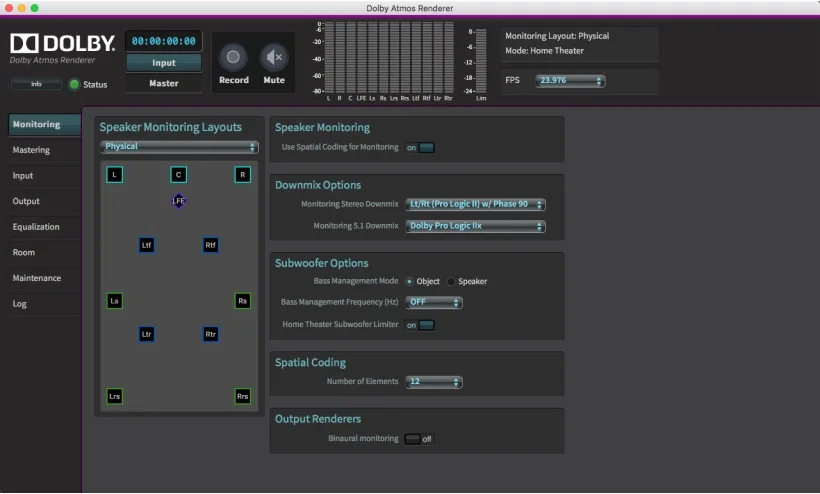The image size is (820, 494).
Task: Switch to the Monitoring tab
Action: pos(44,124)
